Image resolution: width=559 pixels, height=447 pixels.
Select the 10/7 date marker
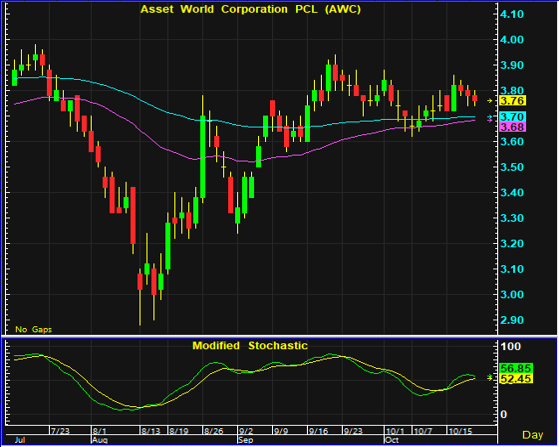(423, 431)
